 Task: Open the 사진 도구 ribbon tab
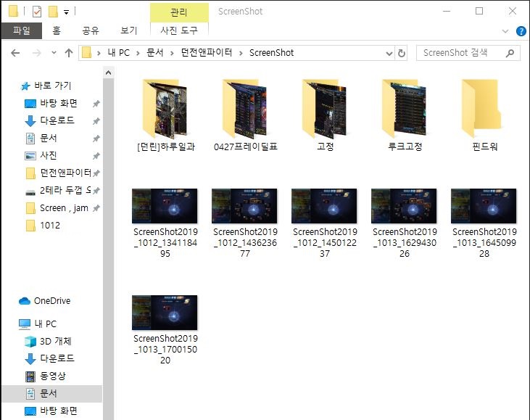[179, 30]
